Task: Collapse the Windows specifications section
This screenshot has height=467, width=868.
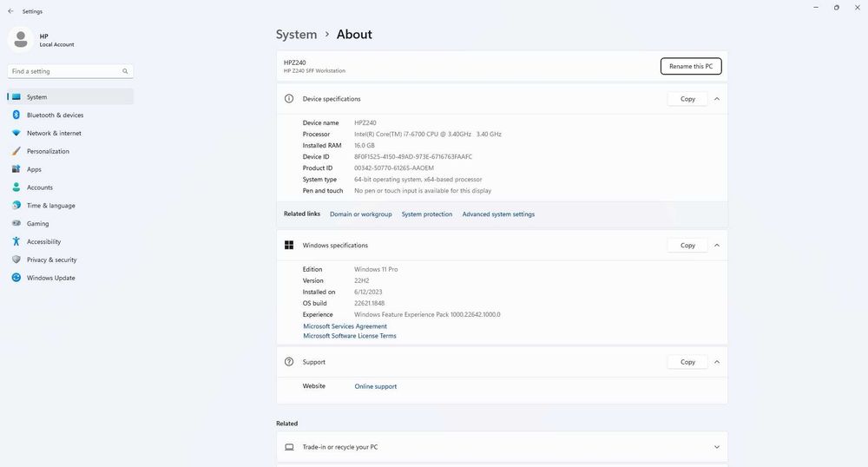Action: click(x=717, y=246)
